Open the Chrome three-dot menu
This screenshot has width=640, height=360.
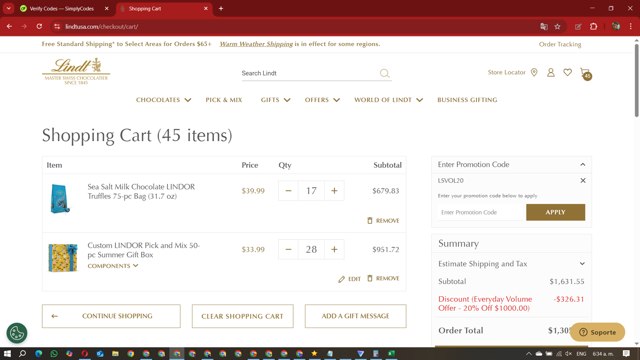pyautogui.click(x=631, y=27)
